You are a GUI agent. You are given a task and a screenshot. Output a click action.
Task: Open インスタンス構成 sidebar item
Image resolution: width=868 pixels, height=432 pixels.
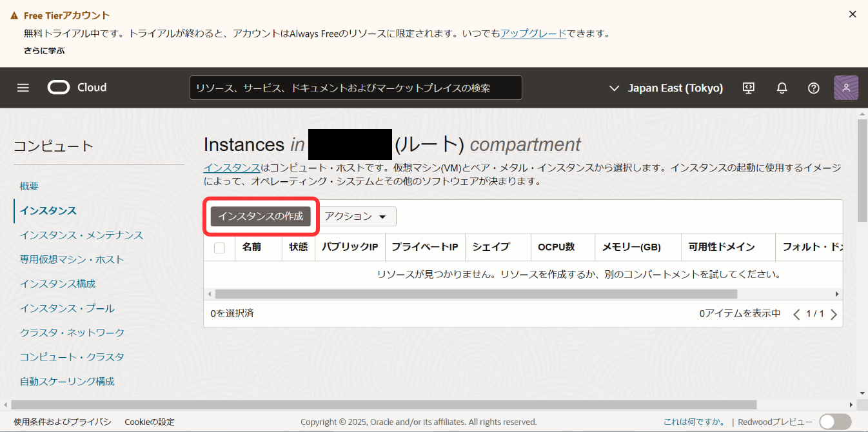coord(57,284)
